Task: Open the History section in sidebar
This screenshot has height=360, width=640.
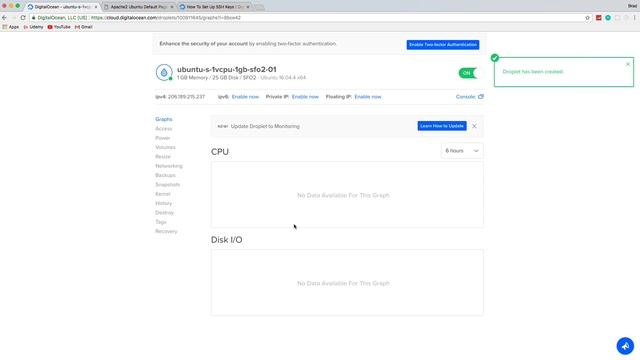Action: 164,203
